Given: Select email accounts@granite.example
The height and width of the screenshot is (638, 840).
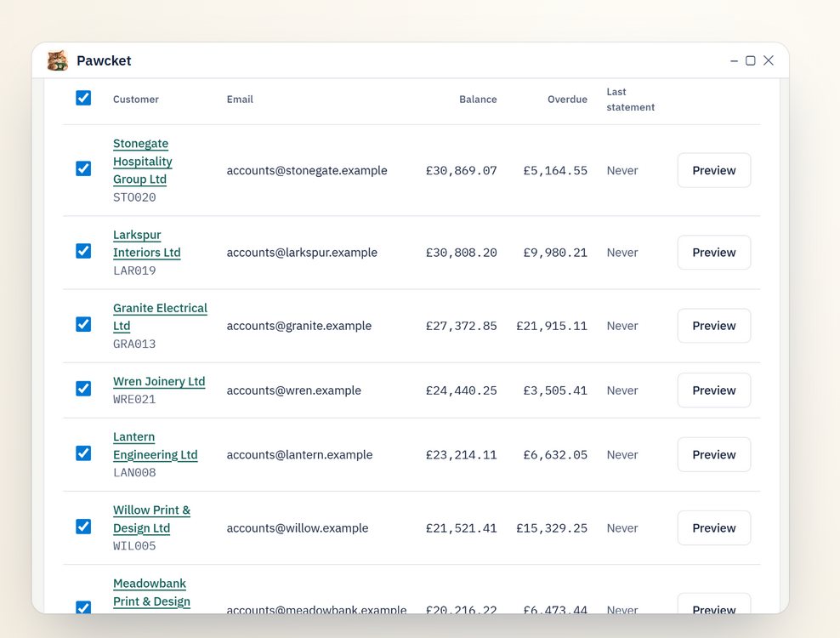Looking at the screenshot, I should pyautogui.click(x=299, y=326).
